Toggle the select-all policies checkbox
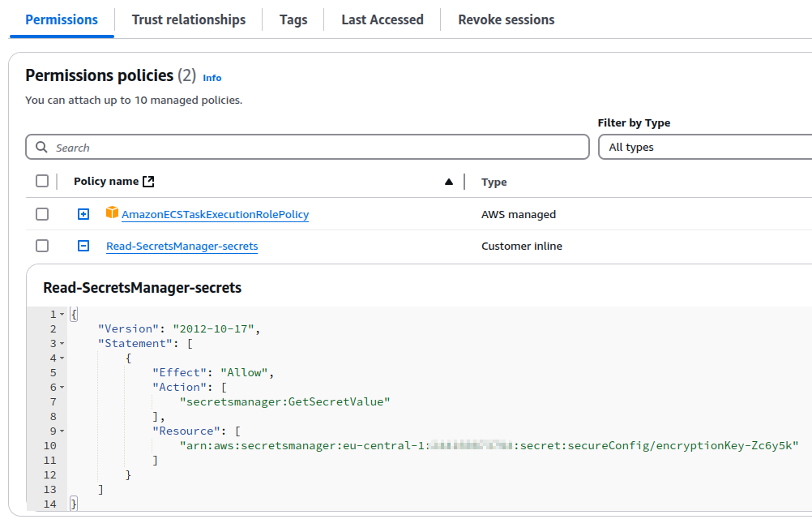Image resolution: width=812 pixels, height=532 pixels. pyautogui.click(x=42, y=181)
